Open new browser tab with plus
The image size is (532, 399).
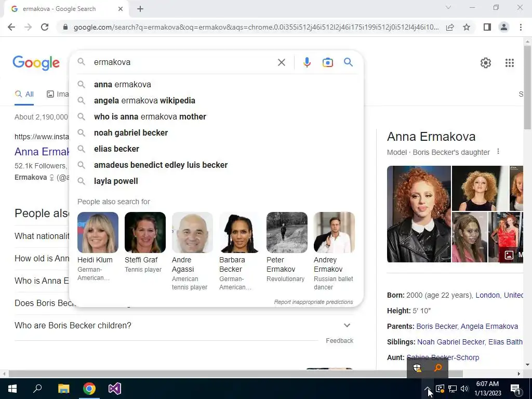pos(140,9)
